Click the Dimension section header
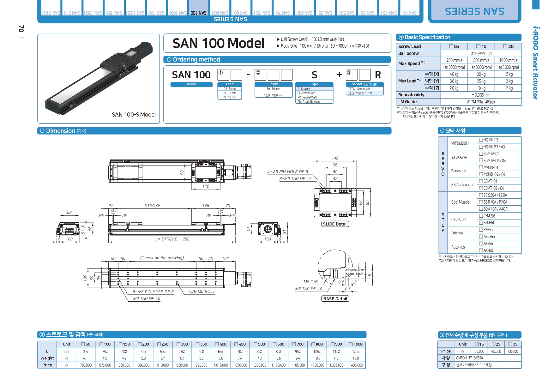The height and width of the screenshot is (392, 554). pyautogui.click(x=214, y=131)
